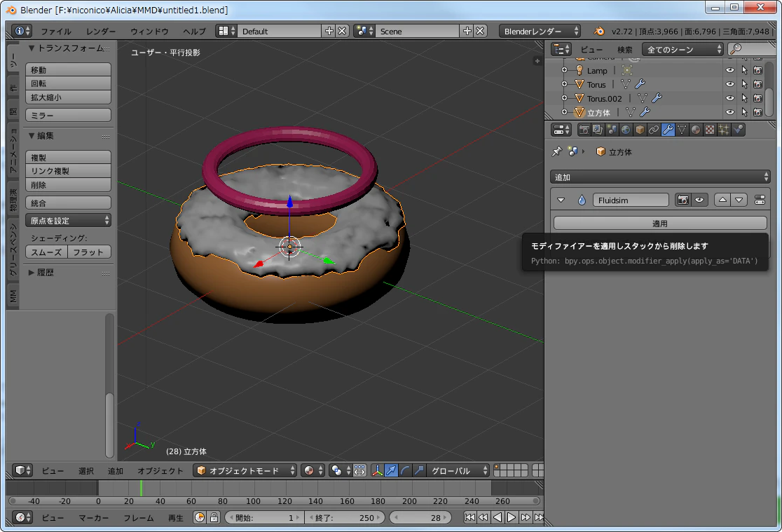Viewport: 782px width, 532px height.
Task: Open the Render properties tab (camera icon)
Action: [584, 130]
